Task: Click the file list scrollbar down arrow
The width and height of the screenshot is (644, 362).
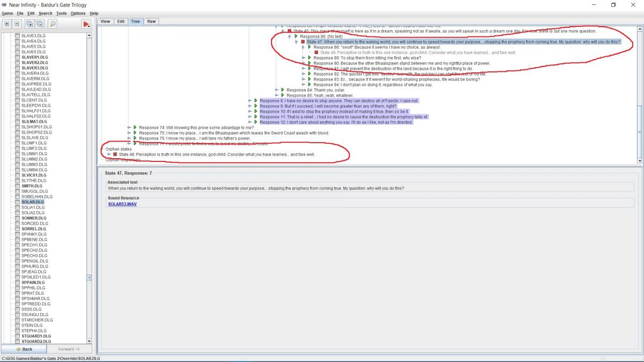Action: (89, 341)
